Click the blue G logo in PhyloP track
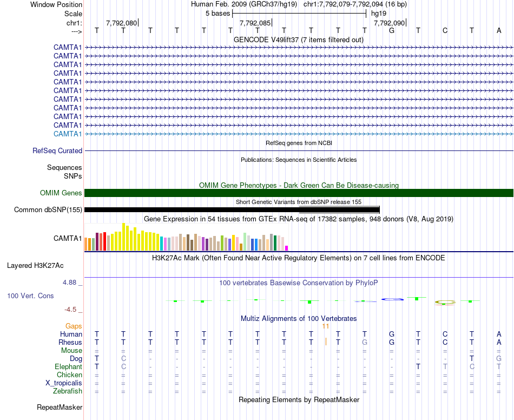 392,299
